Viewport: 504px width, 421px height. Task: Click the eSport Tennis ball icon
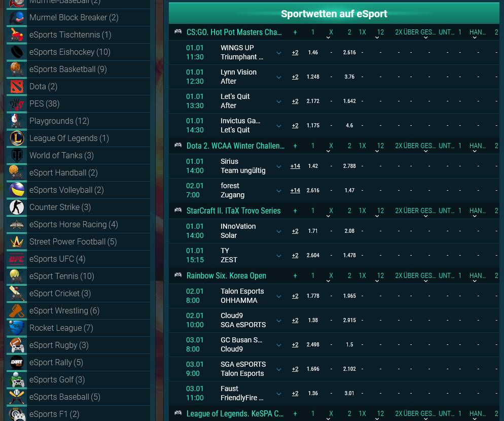point(17,276)
